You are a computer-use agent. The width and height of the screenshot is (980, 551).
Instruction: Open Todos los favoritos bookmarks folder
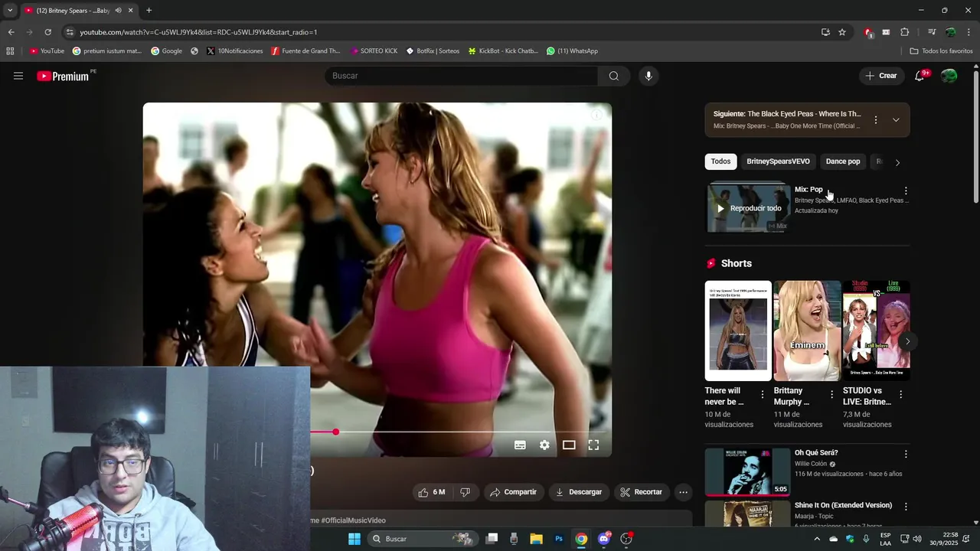click(x=941, y=51)
